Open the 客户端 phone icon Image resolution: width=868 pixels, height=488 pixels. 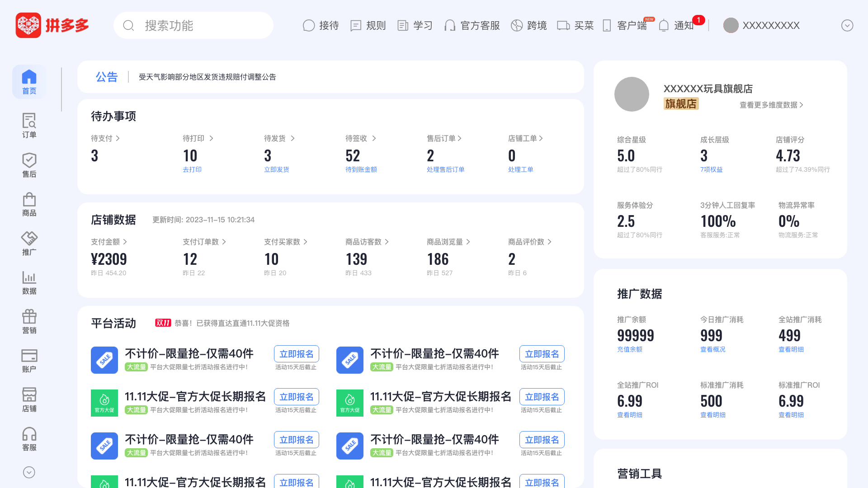[x=607, y=26]
